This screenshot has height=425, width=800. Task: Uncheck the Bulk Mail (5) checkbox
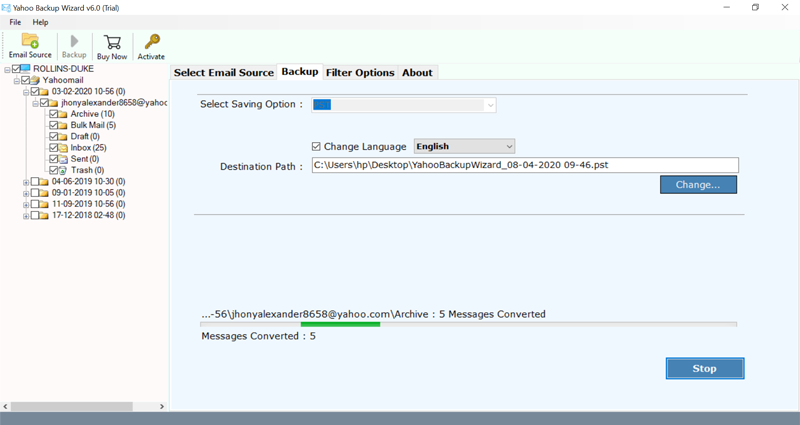tap(54, 125)
